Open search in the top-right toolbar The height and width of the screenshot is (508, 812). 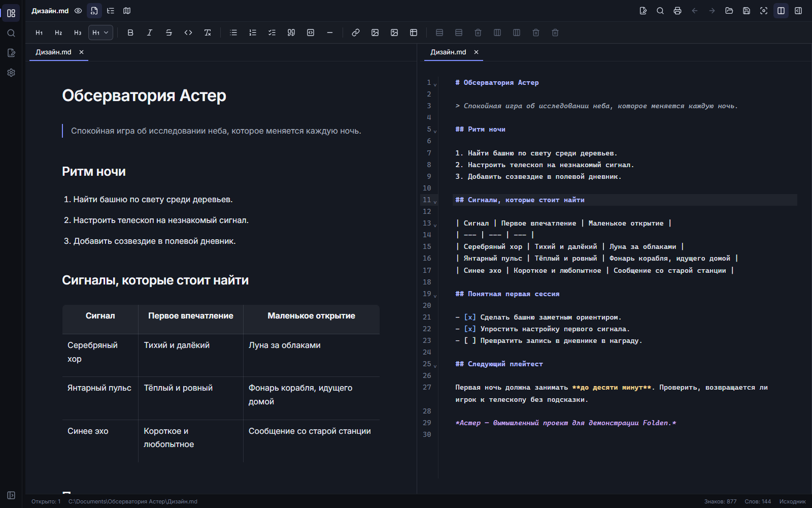pos(660,11)
